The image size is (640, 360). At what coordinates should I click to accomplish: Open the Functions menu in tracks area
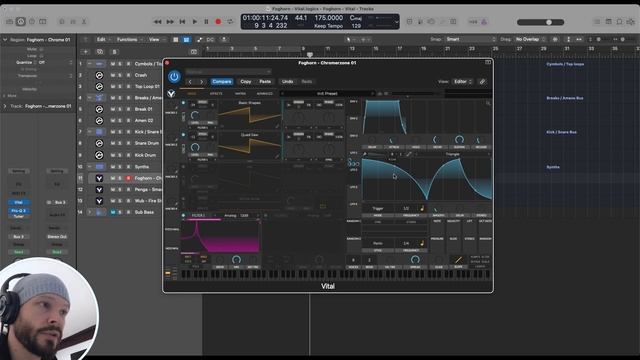pyautogui.click(x=129, y=40)
